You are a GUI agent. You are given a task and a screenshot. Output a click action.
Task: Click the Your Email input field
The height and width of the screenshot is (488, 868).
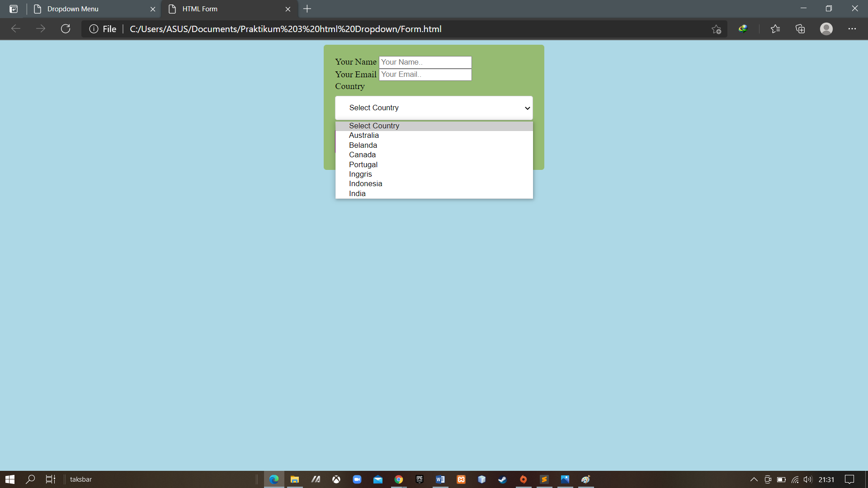coord(425,74)
